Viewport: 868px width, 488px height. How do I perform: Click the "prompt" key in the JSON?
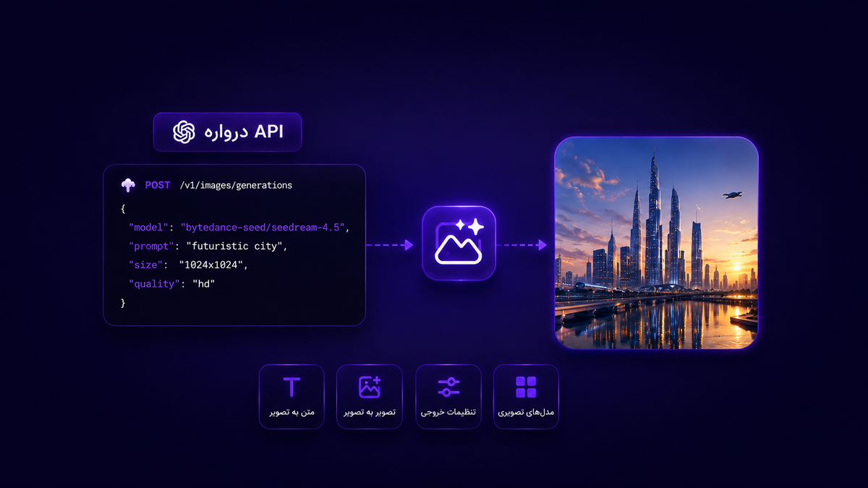pos(151,246)
